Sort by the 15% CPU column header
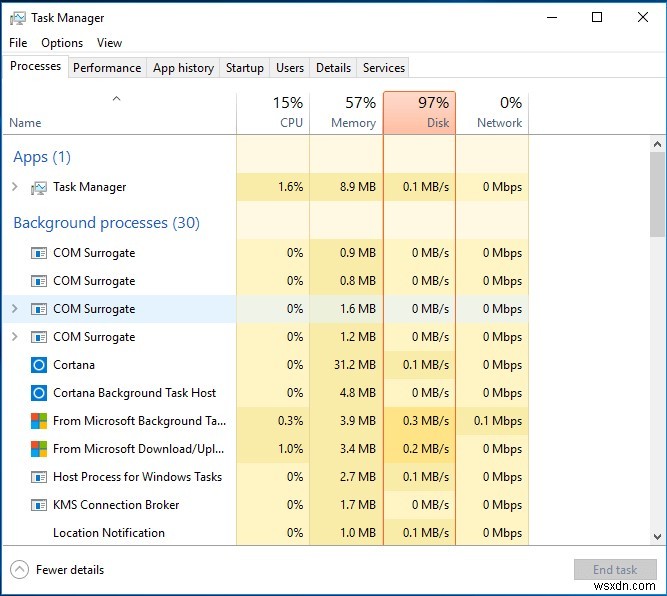Screen dimensions: 667x596 pos(273,113)
